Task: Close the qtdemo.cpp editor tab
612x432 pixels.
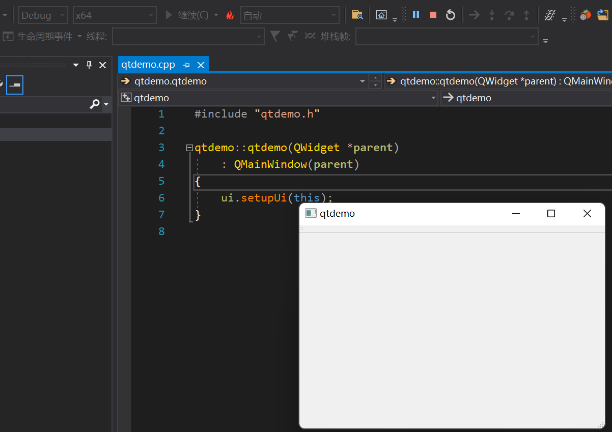Action: point(201,65)
